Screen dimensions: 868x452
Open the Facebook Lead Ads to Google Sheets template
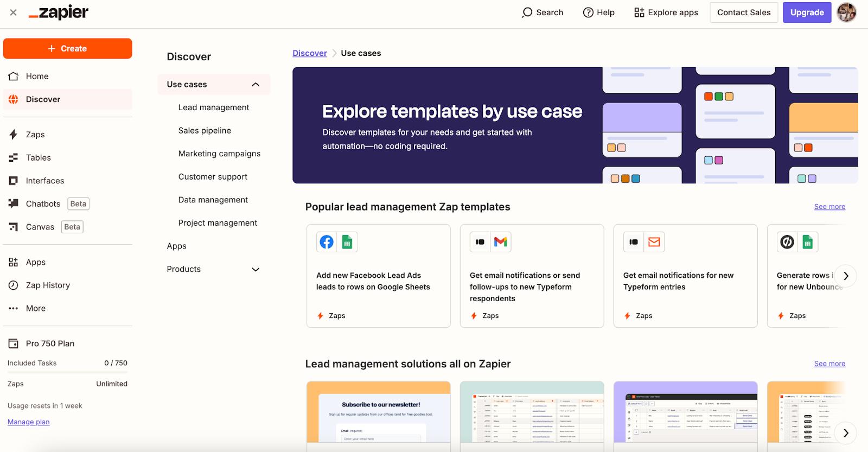click(379, 276)
